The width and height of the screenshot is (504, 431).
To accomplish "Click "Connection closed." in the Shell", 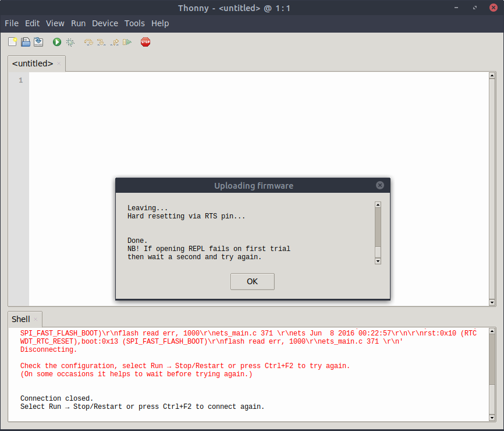I will pyautogui.click(x=56, y=398).
